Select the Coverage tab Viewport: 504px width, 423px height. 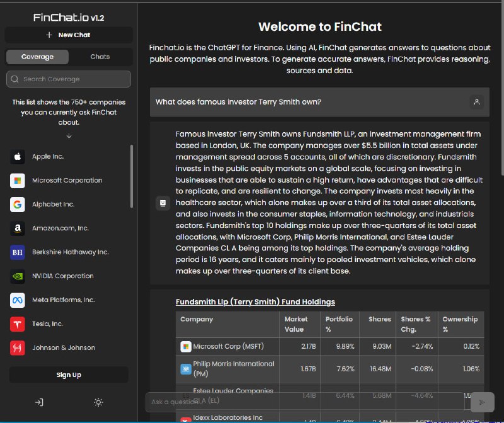37,57
